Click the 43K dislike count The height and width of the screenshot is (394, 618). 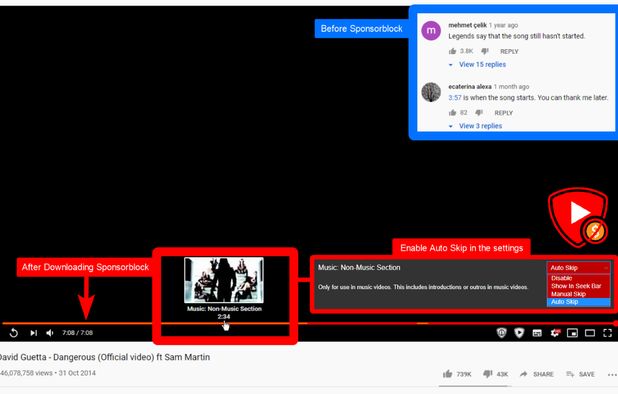[x=502, y=374]
